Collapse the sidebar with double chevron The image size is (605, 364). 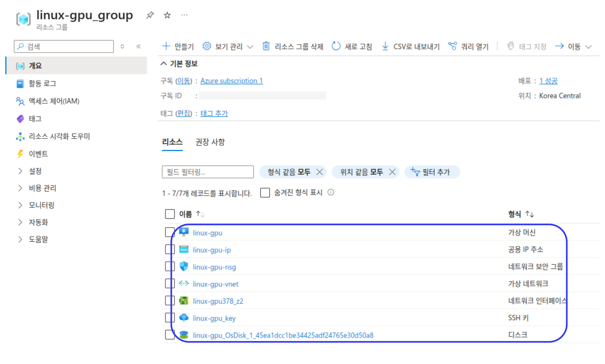pyautogui.click(x=138, y=46)
